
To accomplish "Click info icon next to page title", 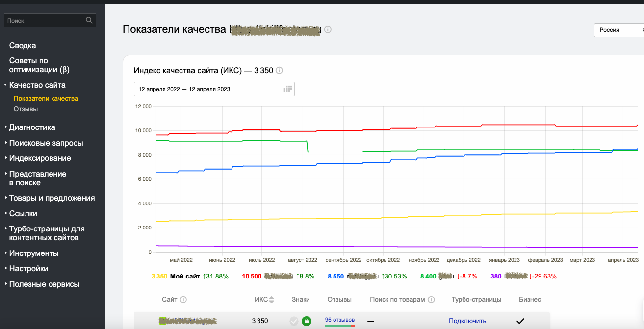I will pyautogui.click(x=328, y=29).
